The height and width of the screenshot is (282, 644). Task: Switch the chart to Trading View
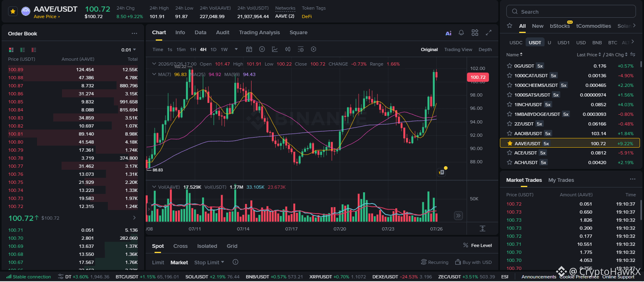coord(458,49)
